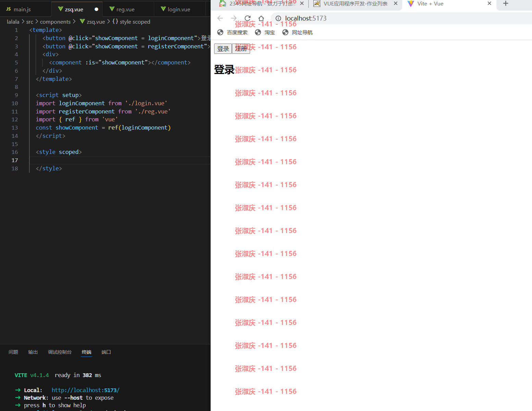Click the "import { ref } from 'vue'" line
The image size is (532, 411).
coord(77,119)
